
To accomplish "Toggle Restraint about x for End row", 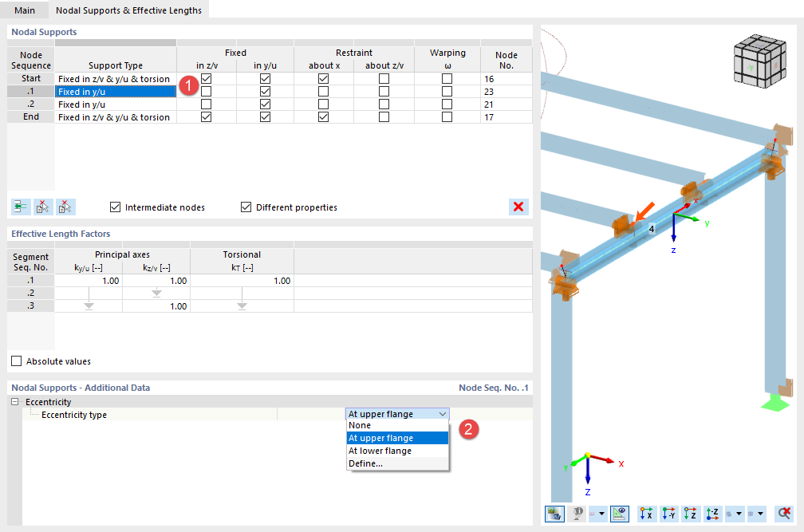I will tap(323, 117).
